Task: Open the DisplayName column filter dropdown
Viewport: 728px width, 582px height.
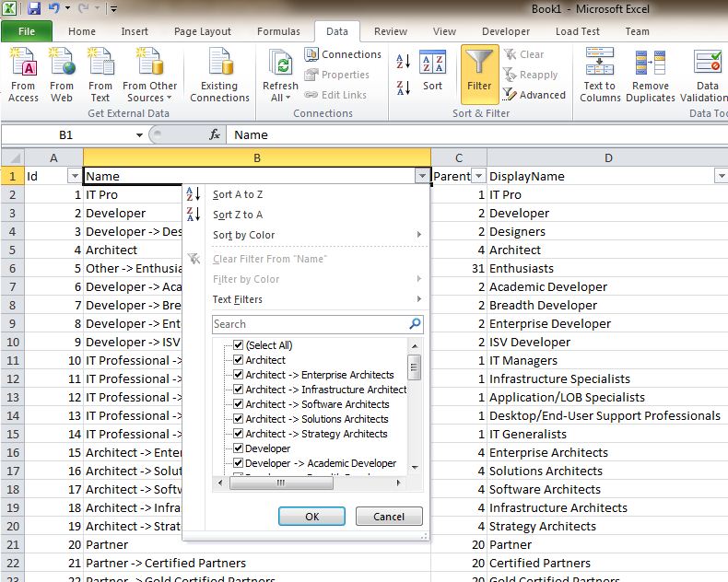Action: click(x=721, y=176)
